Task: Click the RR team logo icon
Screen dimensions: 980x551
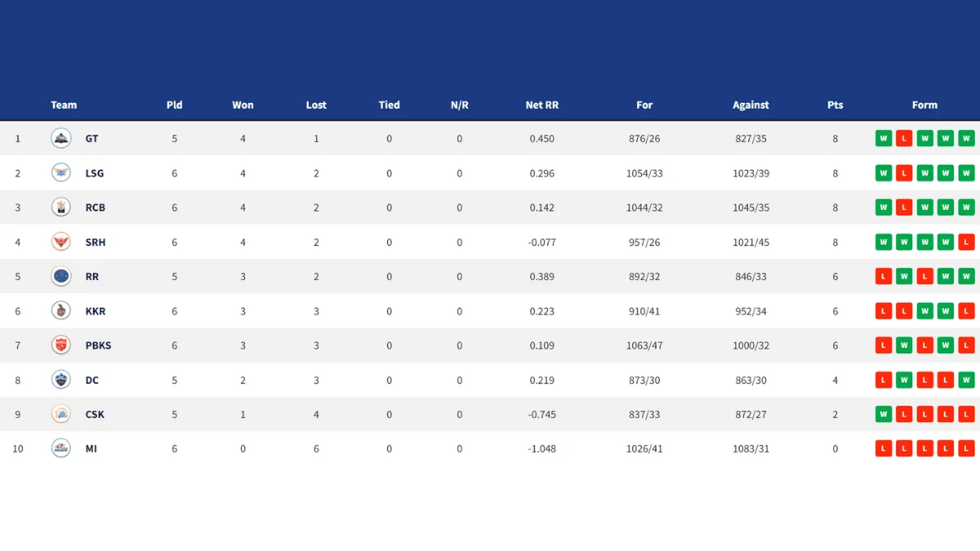Action: (61, 277)
